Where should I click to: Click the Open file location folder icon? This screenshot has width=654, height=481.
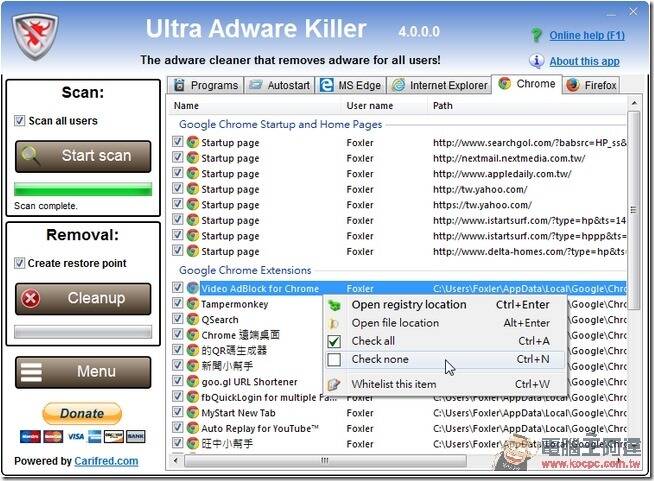tap(334, 323)
